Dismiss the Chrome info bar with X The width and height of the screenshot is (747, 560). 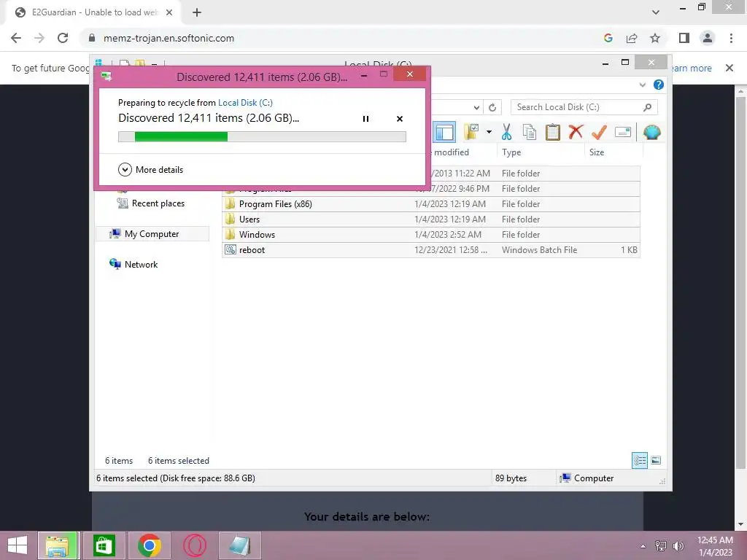pyautogui.click(x=729, y=68)
